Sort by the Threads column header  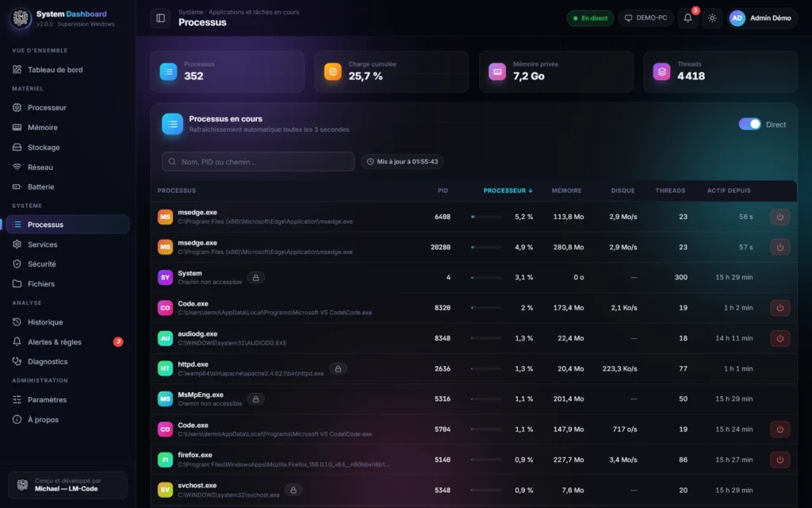point(670,190)
